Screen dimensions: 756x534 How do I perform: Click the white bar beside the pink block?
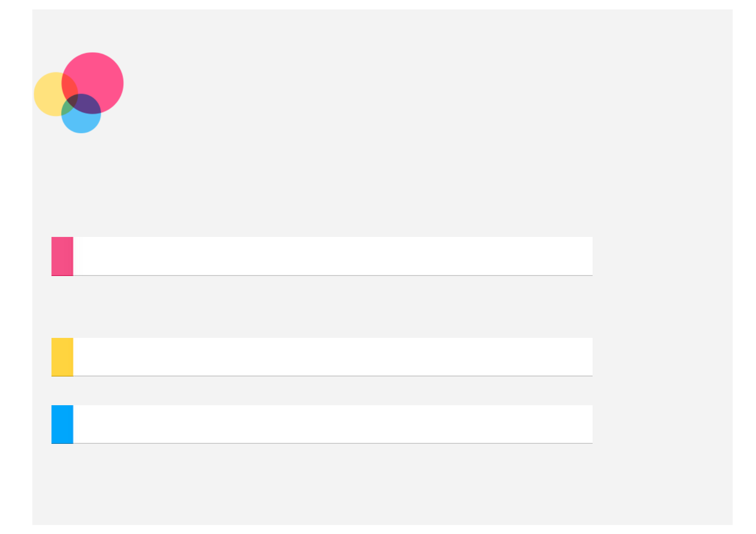pos(332,256)
